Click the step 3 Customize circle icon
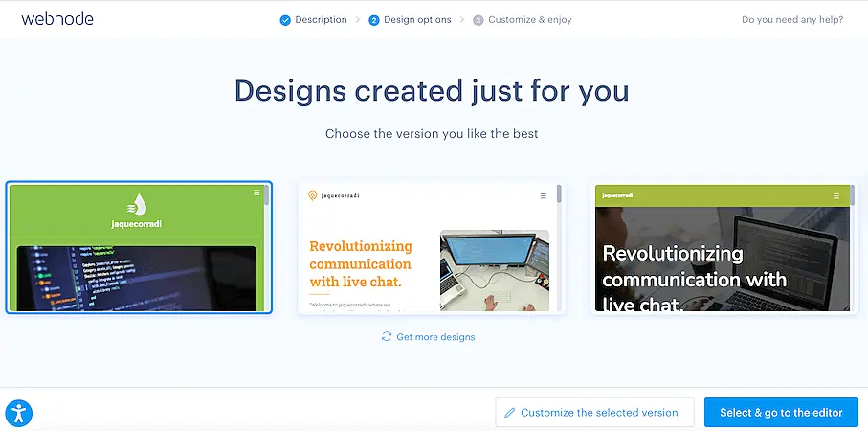The image size is (868, 431). click(x=479, y=20)
